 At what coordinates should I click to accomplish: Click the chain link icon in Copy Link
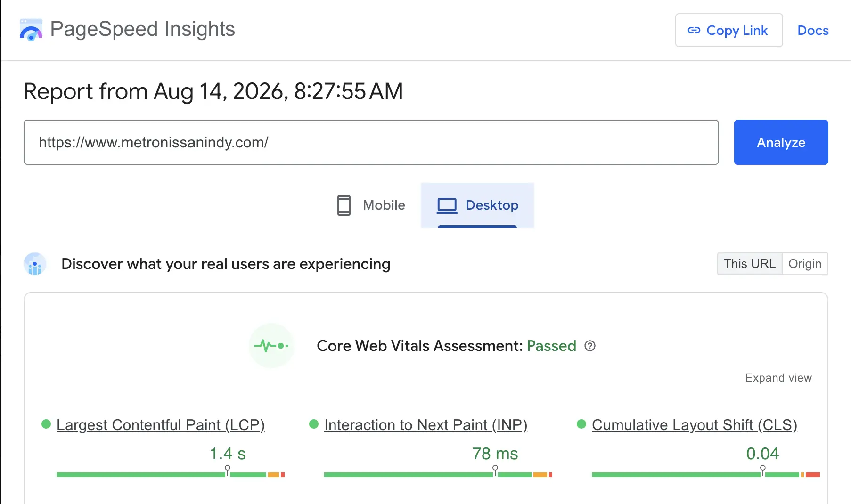pos(694,31)
